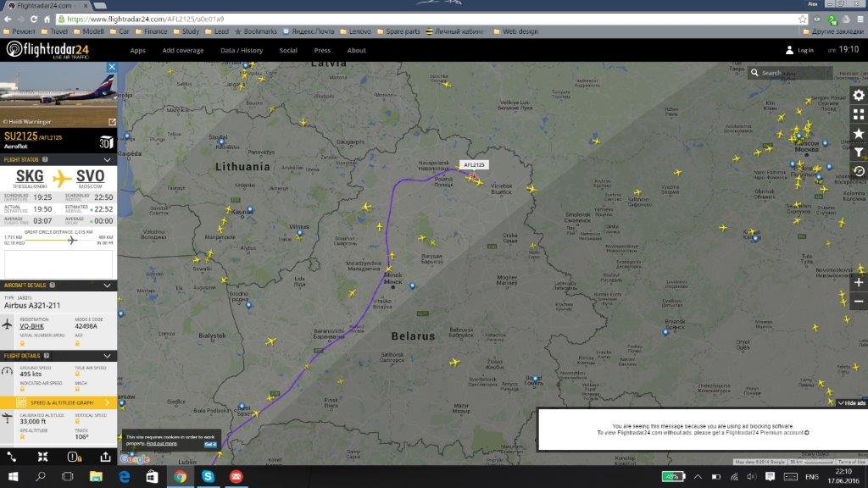Image resolution: width=868 pixels, height=488 pixels.
Task: Open Action Center notifications icon
Action: (x=770, y=476)
